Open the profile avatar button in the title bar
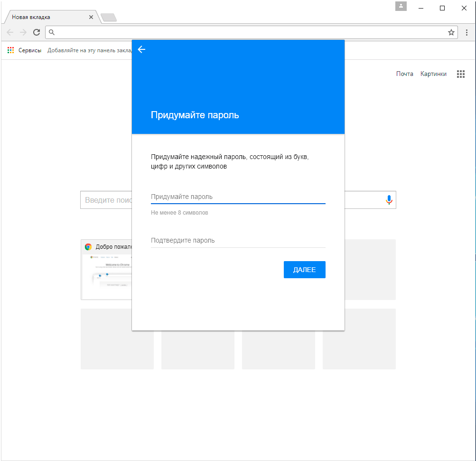476x461 pixels. 401,7
